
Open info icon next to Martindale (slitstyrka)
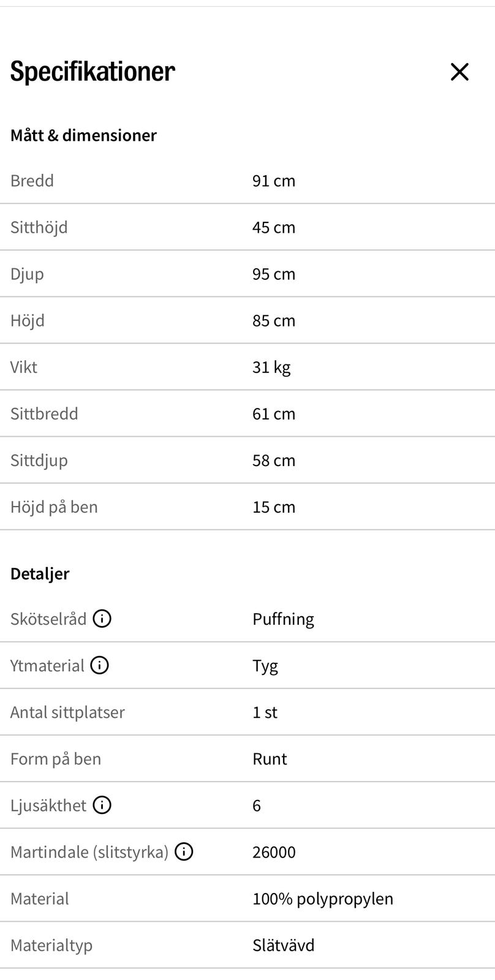click(184, 851)
